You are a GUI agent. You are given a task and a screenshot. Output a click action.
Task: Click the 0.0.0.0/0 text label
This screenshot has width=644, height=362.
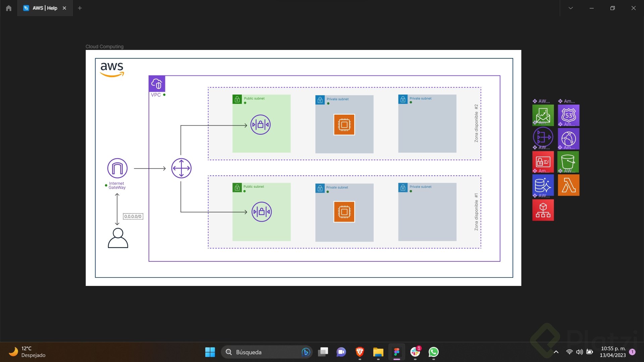pyautogui.click(x=133, y=217)
